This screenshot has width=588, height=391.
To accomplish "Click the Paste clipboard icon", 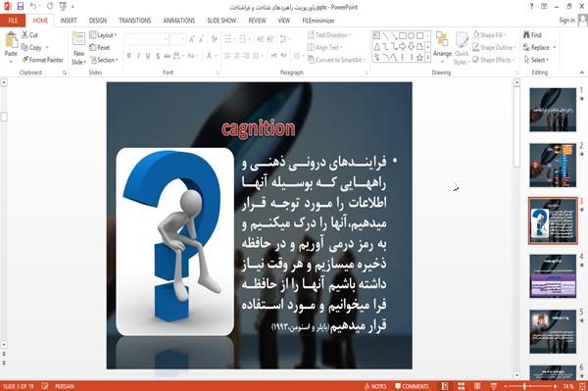I will pos(11,40).
